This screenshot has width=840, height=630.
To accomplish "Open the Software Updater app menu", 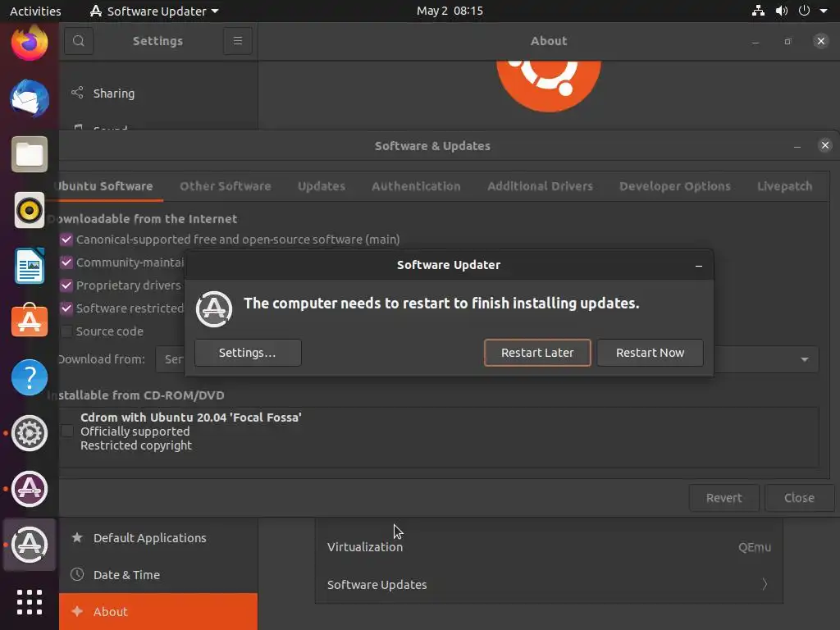I will point(155,11).
